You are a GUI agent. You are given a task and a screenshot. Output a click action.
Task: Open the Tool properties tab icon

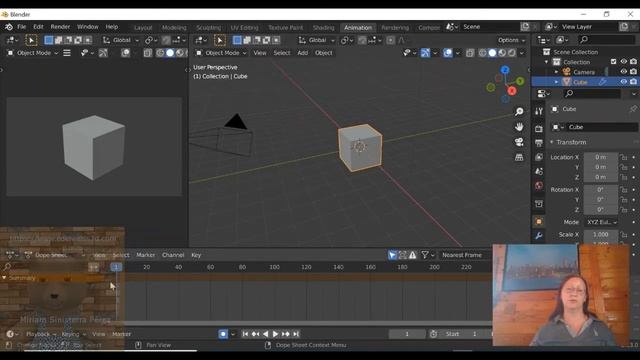point(539,111)
